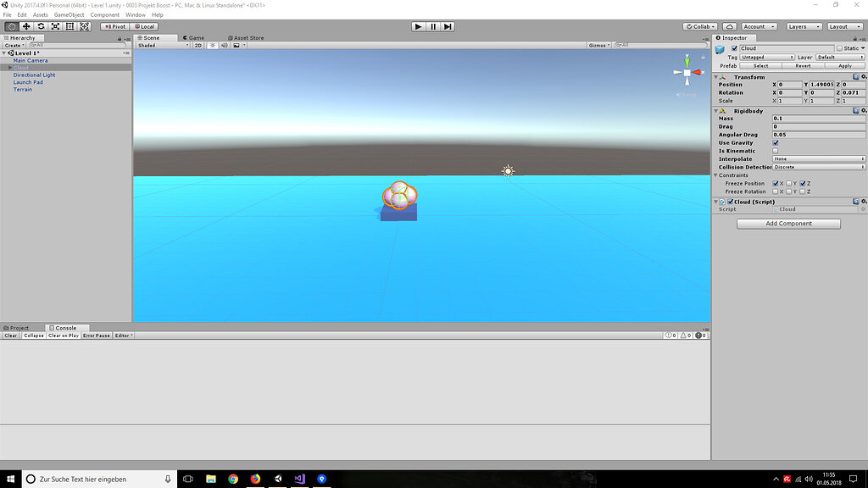Select the Hand tool in the toolbar
This screenshot has height=488, width=868.
(x=11, y=26)
